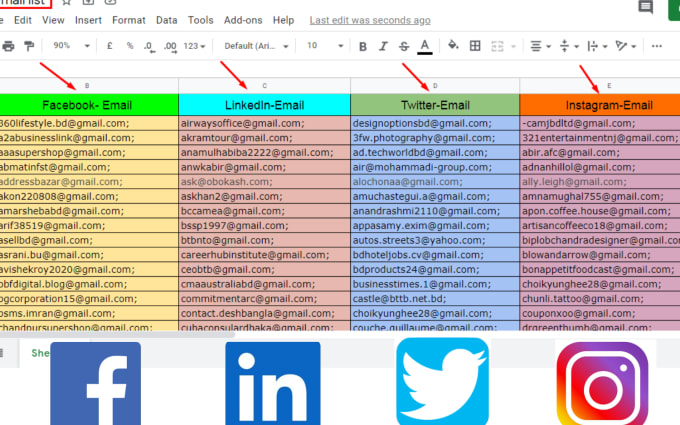This screenshot has height=425, width=680.
Task: Open the Data menu
Action: coord(167,20)
